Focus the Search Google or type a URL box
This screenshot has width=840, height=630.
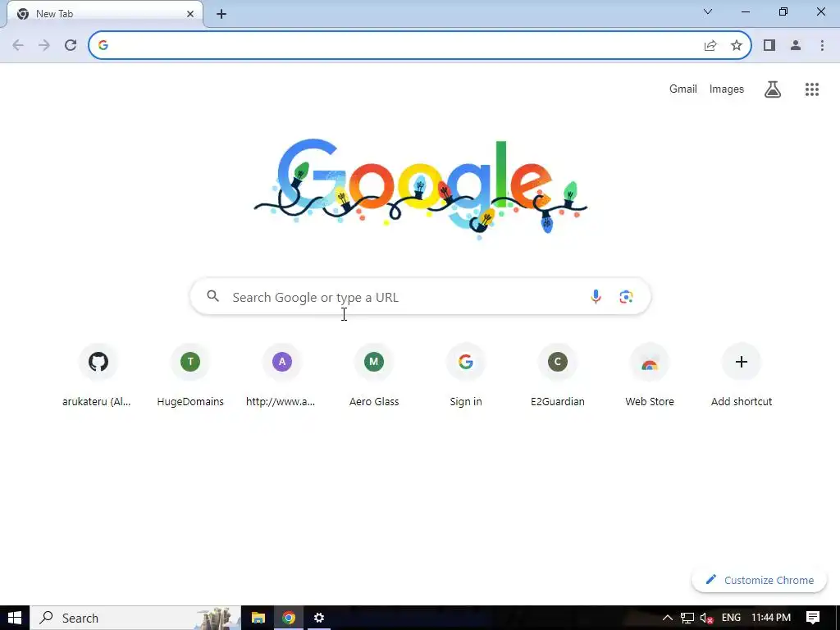pos(421,296)
